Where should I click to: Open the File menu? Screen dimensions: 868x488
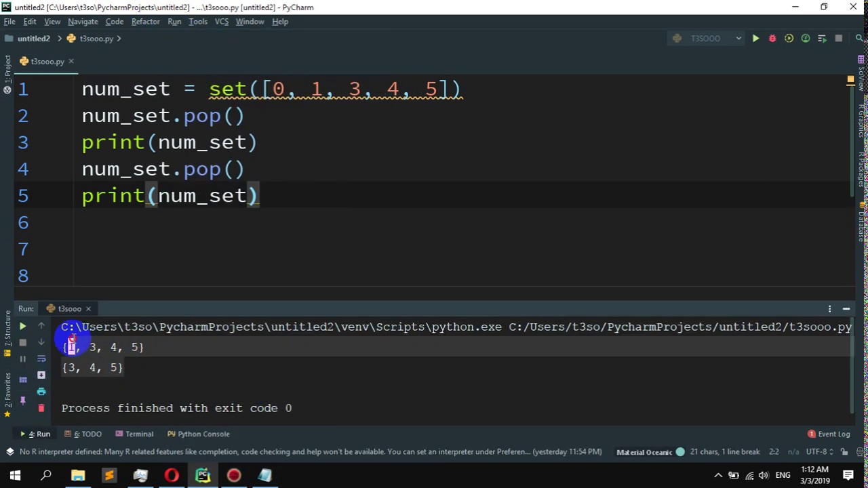click(9, 22)
